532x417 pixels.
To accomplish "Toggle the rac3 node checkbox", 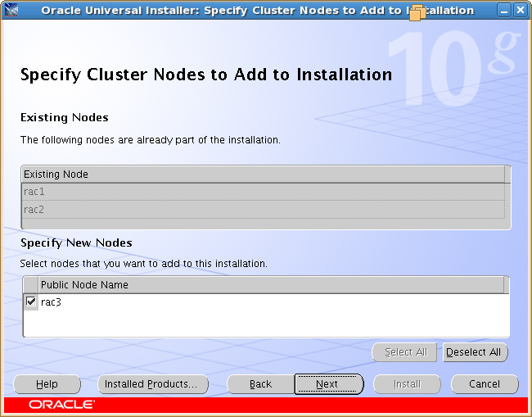I will click(31, 301).
